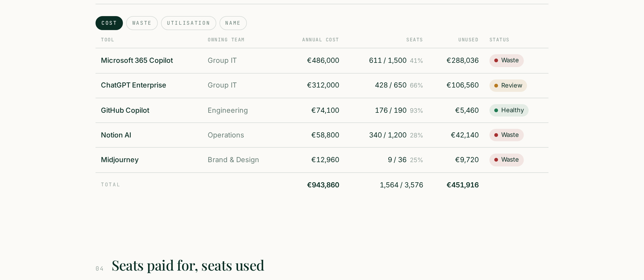The width and height of the screenshot is (644, 280).
Task: Click the ANNUAL COST column header
Action: pos(321,40)
